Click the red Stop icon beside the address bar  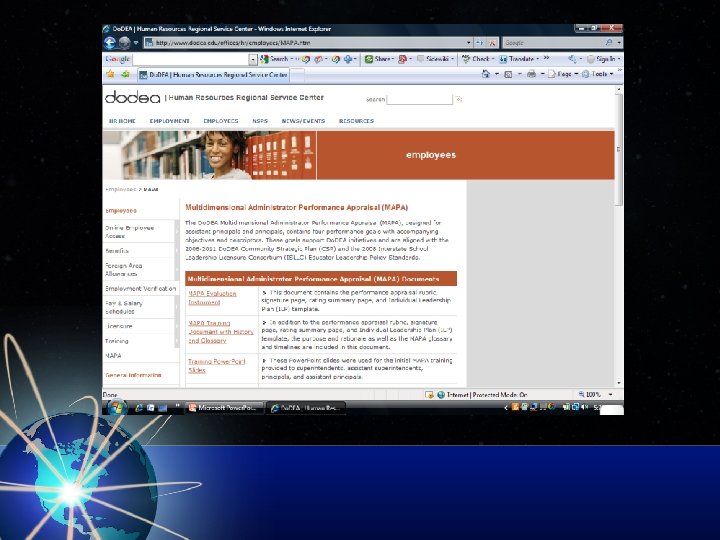(x=492, y=43)
